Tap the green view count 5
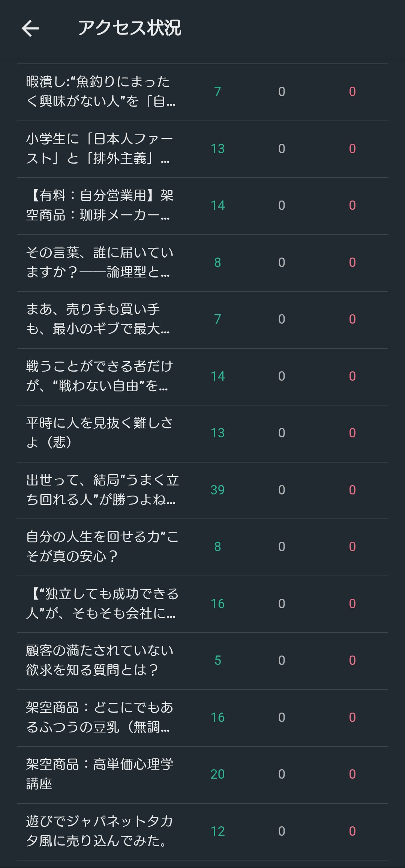This screenshot has width=405, height=868. click(217, 660)
